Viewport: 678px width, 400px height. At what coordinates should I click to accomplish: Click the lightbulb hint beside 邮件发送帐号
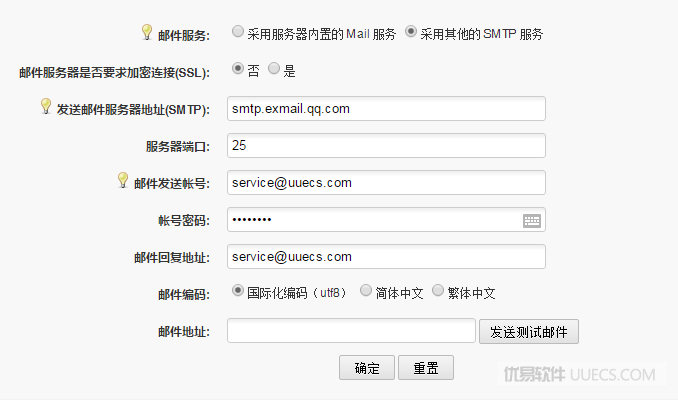pos(123,180)
